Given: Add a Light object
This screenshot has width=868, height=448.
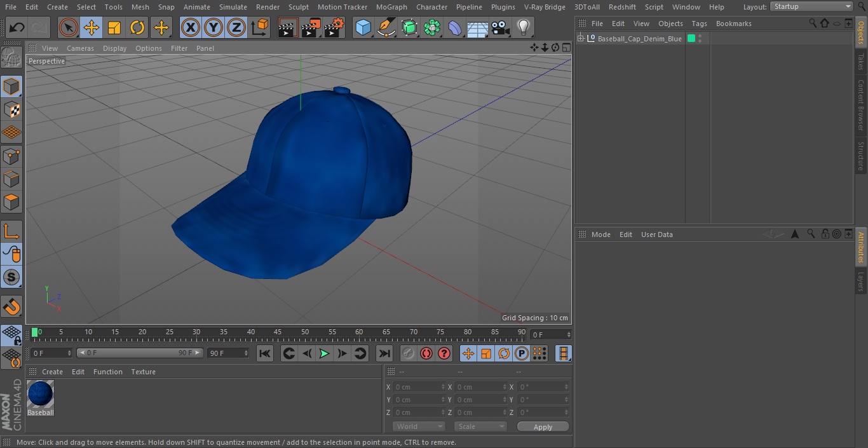Looking at the screenshot, I should [x=524, y=28].
